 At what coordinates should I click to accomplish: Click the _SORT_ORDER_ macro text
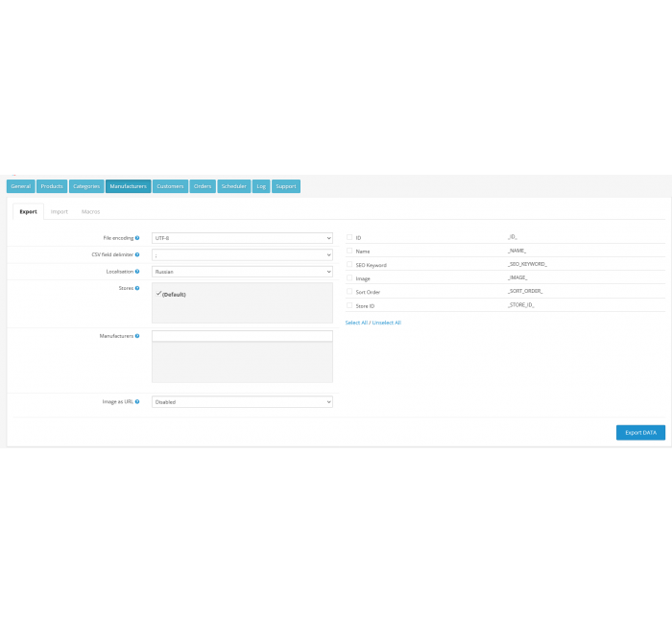pyautogui.click(x=525, y=291)
